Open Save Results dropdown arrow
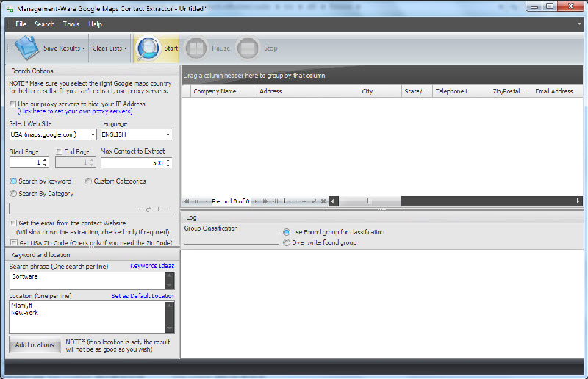 point(83,48)
